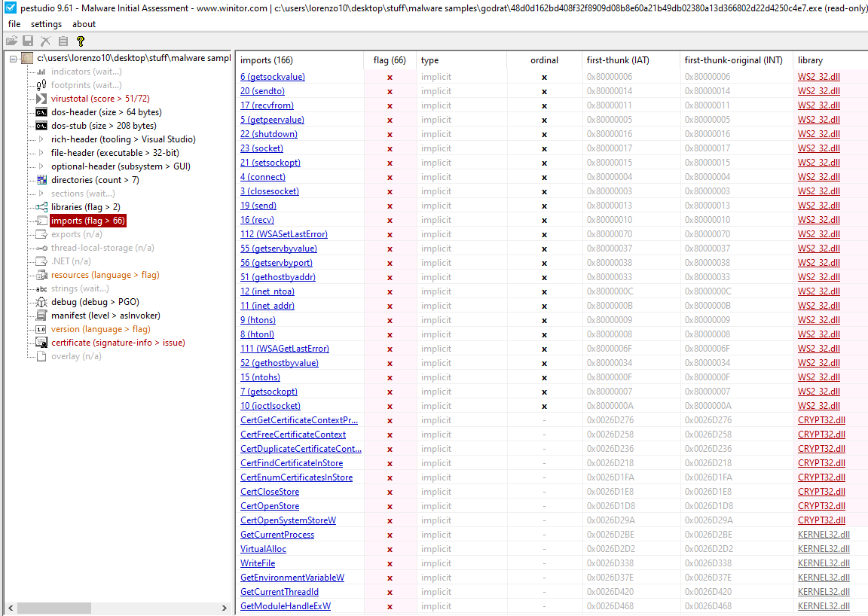The image size is (868, 616).
Task: Click the resources node icon
Action: click(x=41, y=275)
